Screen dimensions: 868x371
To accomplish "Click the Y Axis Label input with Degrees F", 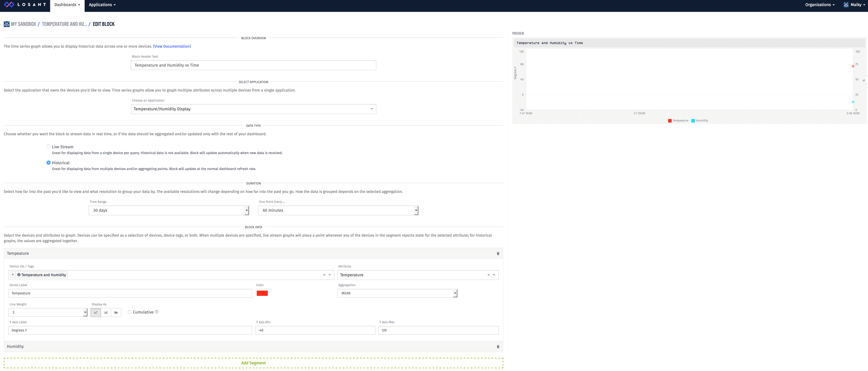I will pos(130,330).
